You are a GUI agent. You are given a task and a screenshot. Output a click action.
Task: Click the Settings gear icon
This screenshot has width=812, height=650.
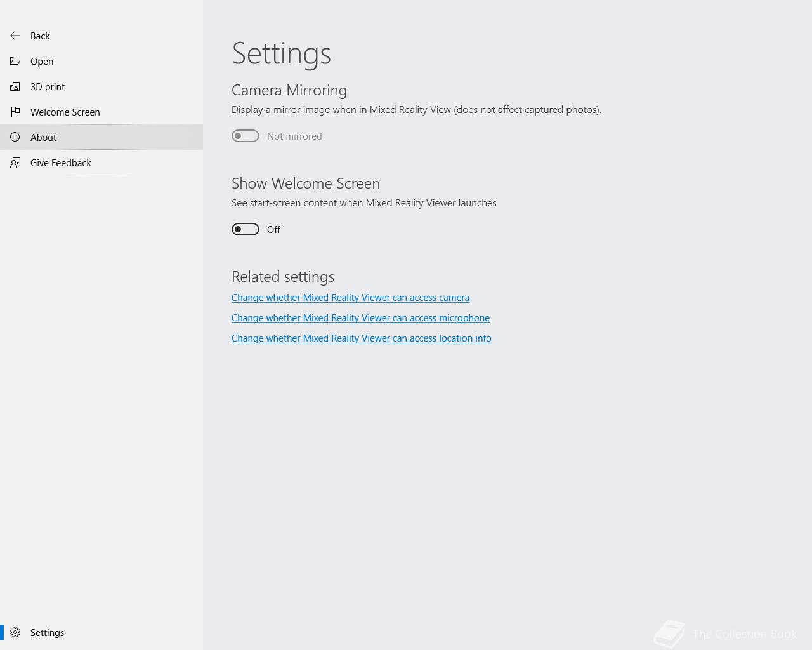(15, 632)
